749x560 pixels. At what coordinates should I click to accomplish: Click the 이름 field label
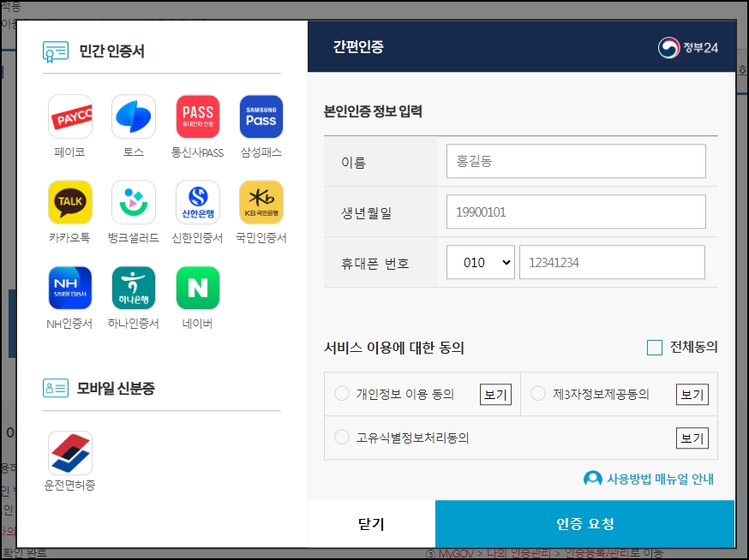pyautogui.click(x=353, y=163)
